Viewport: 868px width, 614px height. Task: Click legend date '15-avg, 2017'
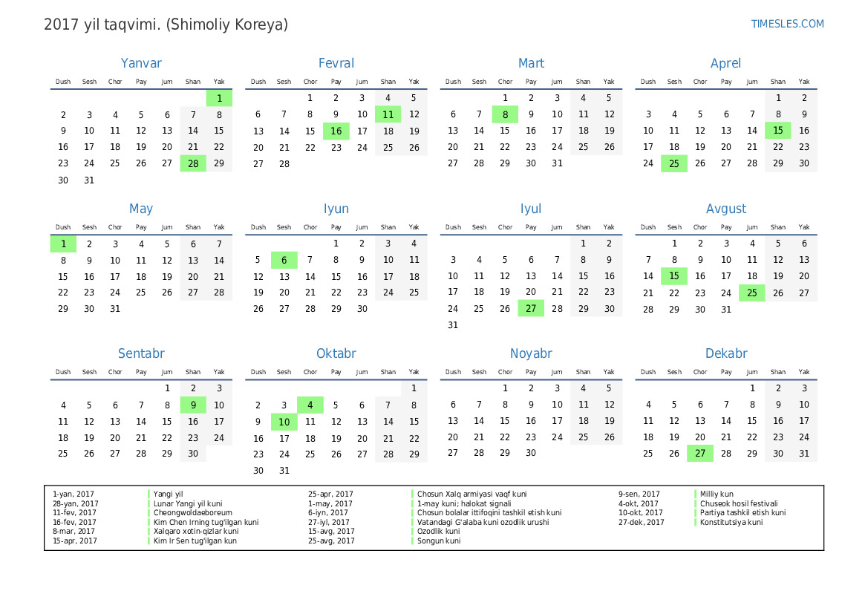click(x=331, y=531)
